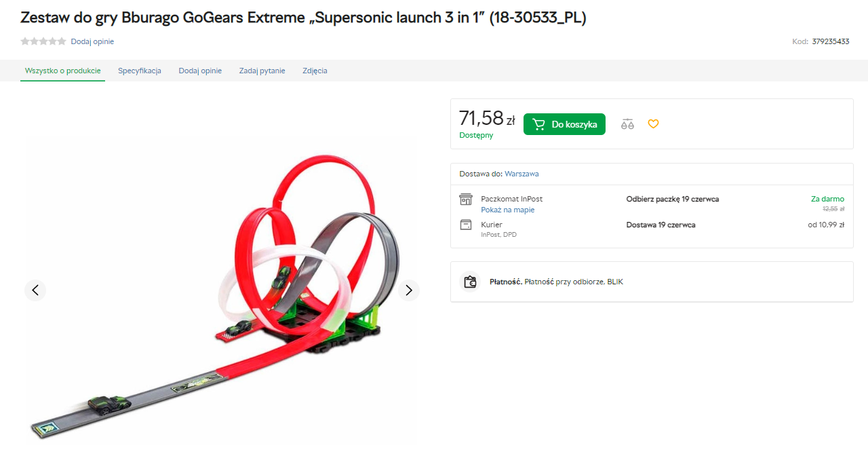Add product to favorites with heart icon
The width and height of the screenshot is (868, 456).
(x=653, y=124)
